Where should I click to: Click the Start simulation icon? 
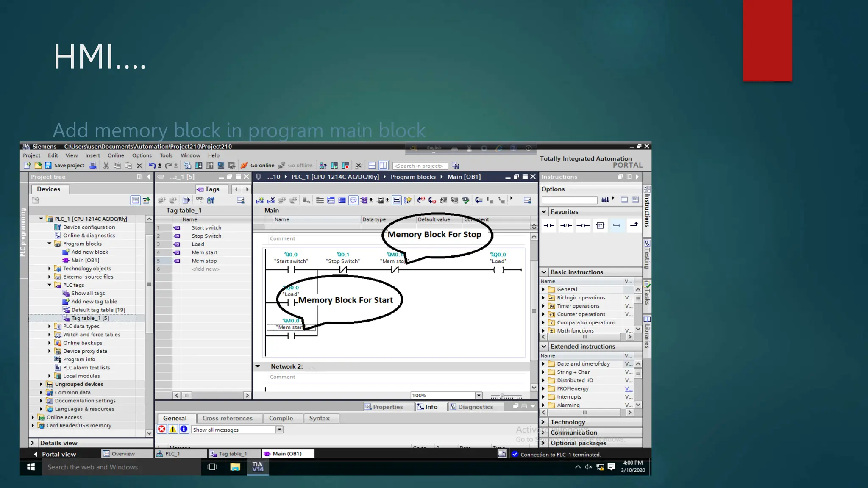[221, 166]
